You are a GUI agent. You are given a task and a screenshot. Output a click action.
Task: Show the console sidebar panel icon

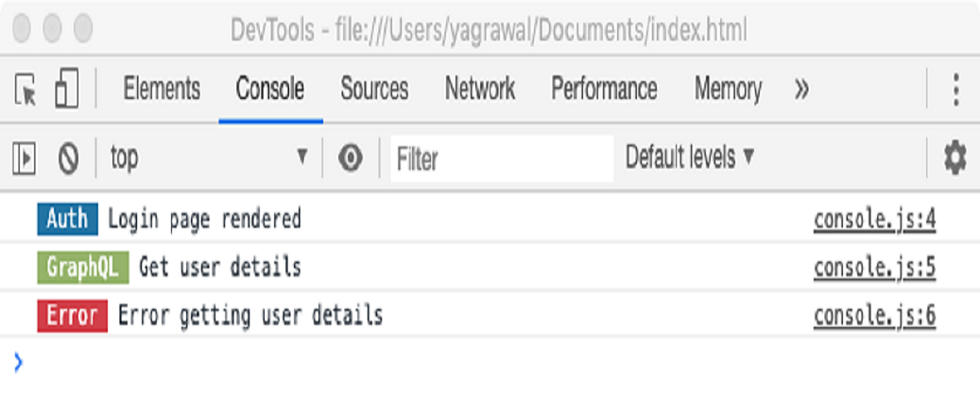pyautogui.click(x=24, y=158)
